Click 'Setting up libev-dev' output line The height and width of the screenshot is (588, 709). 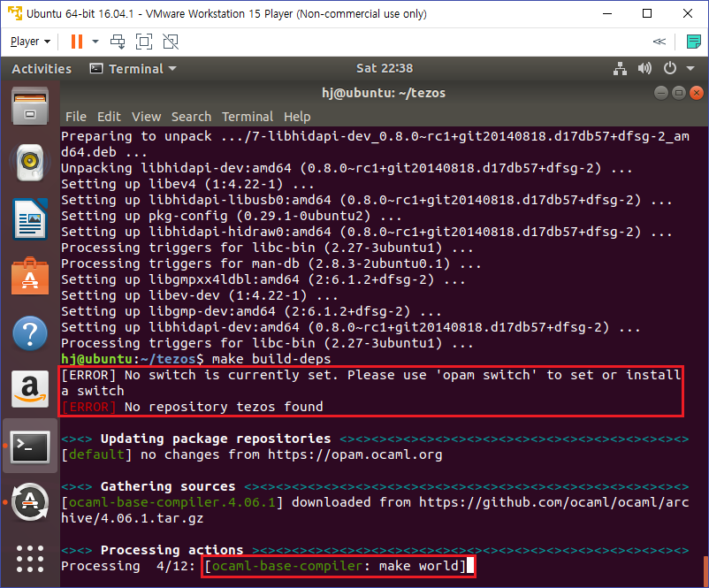(x=200, y=295)
